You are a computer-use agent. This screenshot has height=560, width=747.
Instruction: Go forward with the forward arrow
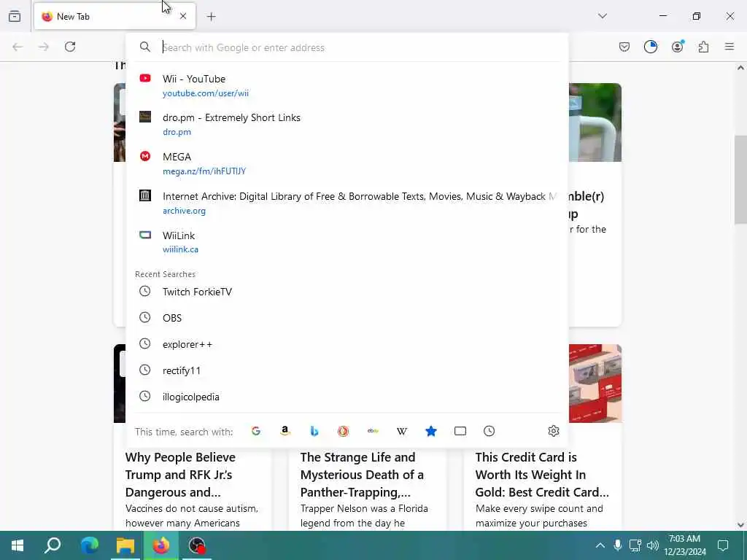coord(44,47)
